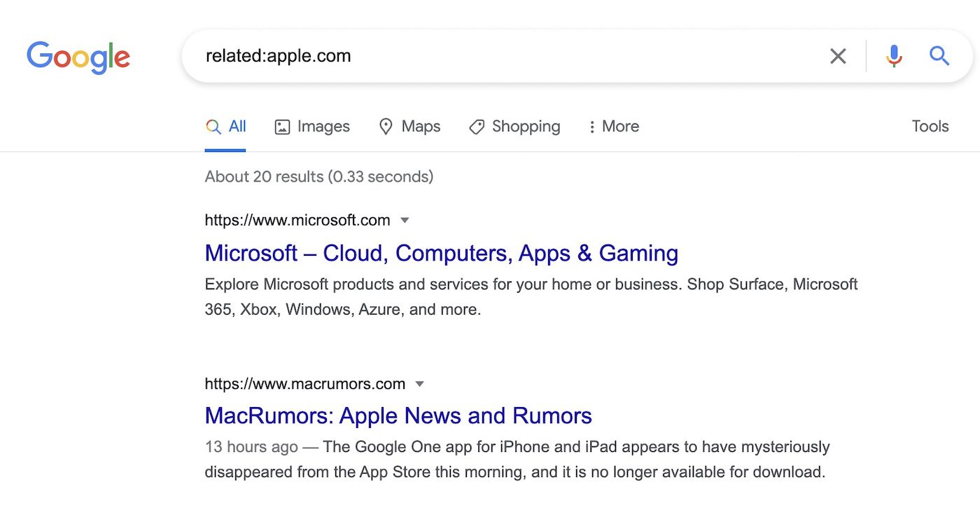
Task: Start voice search with the microphone icon
Action: pyautogui.click(x=894, y=56)
